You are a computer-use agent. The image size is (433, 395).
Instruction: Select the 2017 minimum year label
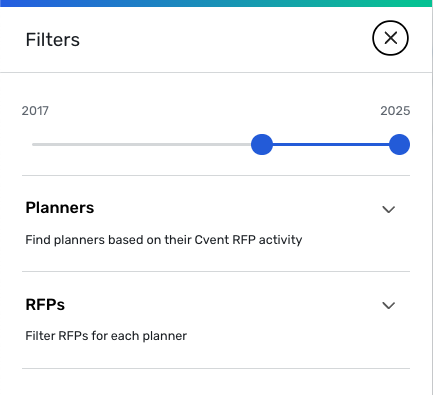pyautogui.click(x=35, y=111)
